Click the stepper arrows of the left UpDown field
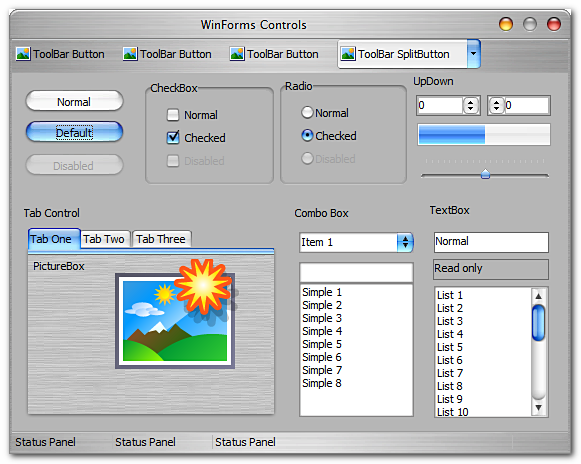Viewport: 581px width, 464px height. (471, 105)
